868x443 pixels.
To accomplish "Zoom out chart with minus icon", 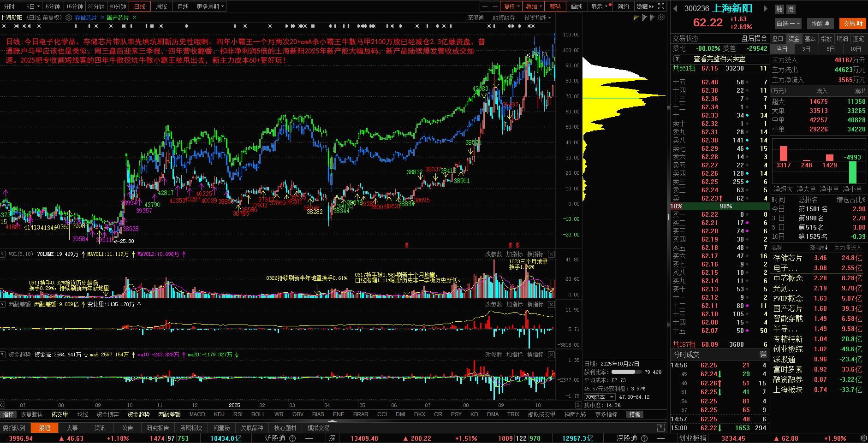I will coord(495,6).
